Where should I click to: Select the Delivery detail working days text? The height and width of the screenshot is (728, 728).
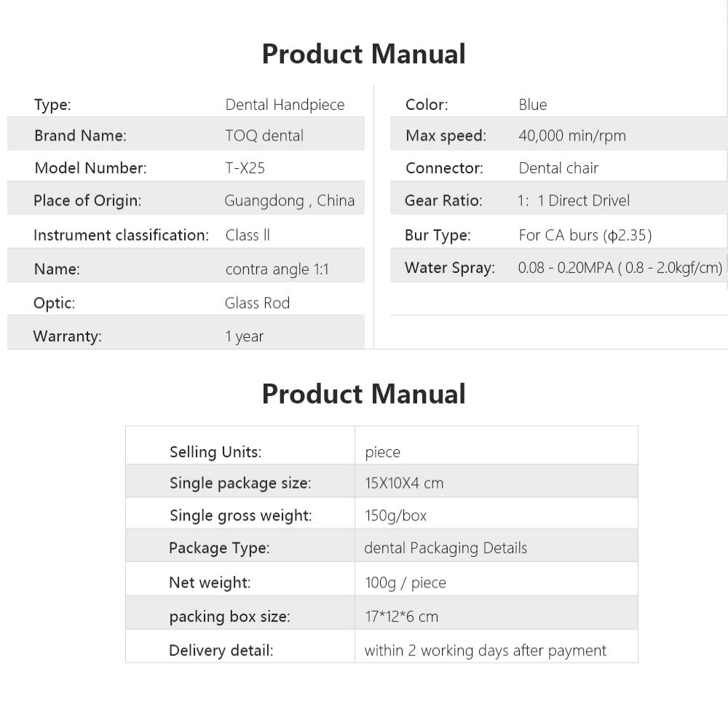[485, 651]
